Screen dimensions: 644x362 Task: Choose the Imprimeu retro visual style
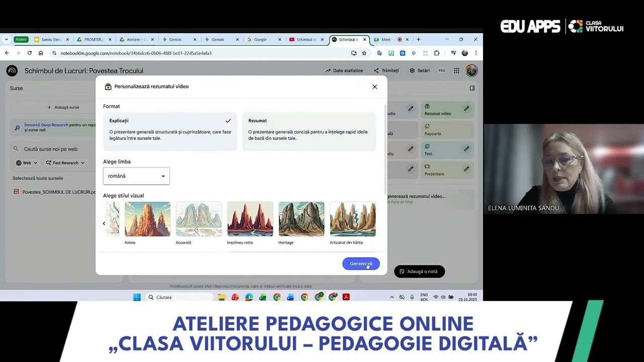pyautogui.click(x=250, y=219)
